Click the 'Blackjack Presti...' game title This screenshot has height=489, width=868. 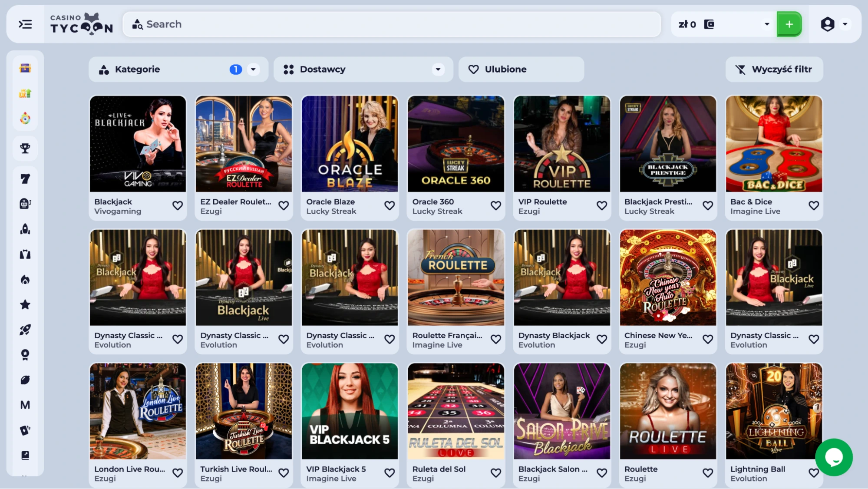(x=658, y=202)
